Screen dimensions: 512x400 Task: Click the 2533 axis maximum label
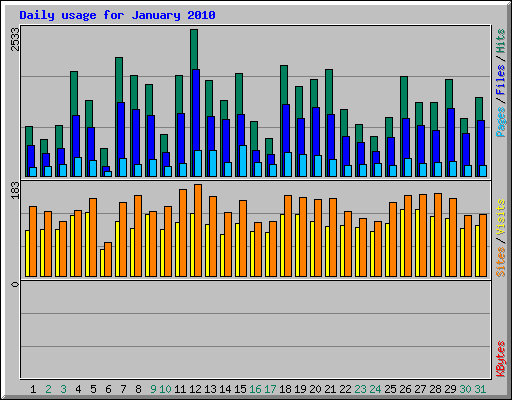pos(16,39)
